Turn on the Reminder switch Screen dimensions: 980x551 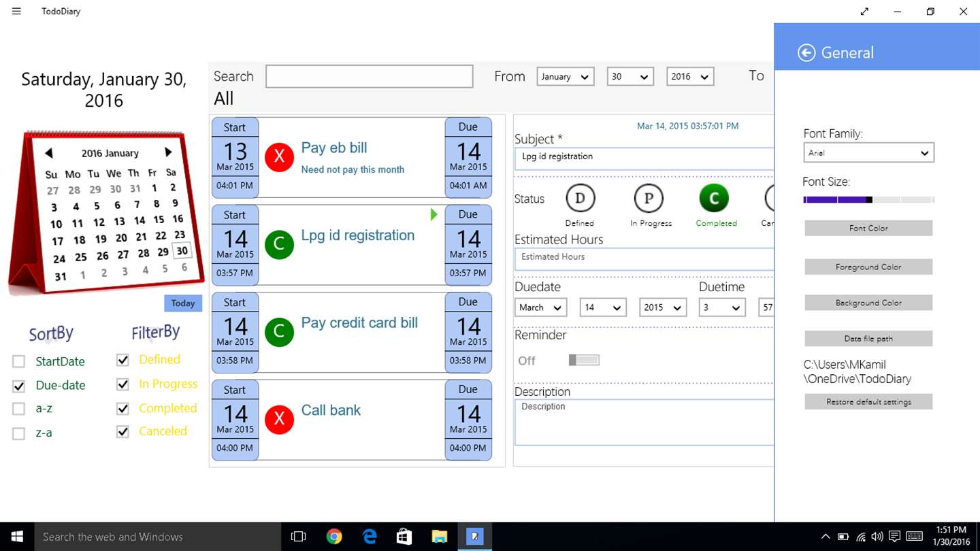pos(584,360)
